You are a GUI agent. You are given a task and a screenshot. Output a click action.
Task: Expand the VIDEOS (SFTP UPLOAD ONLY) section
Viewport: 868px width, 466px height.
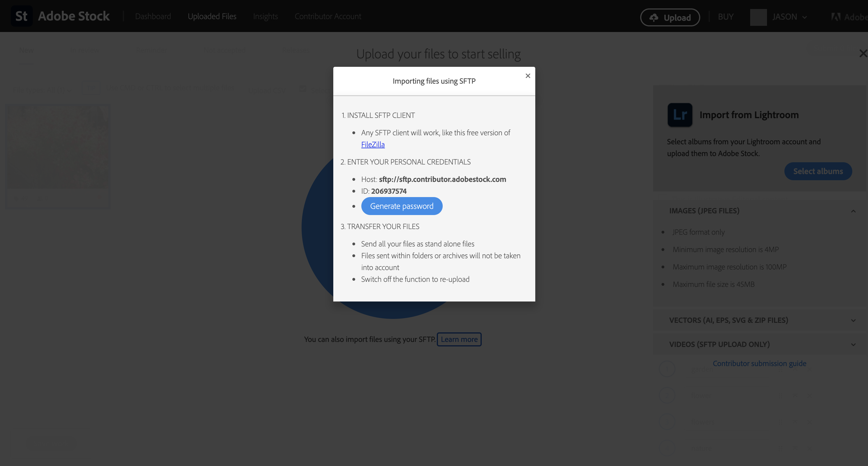[x=853, y=344]
